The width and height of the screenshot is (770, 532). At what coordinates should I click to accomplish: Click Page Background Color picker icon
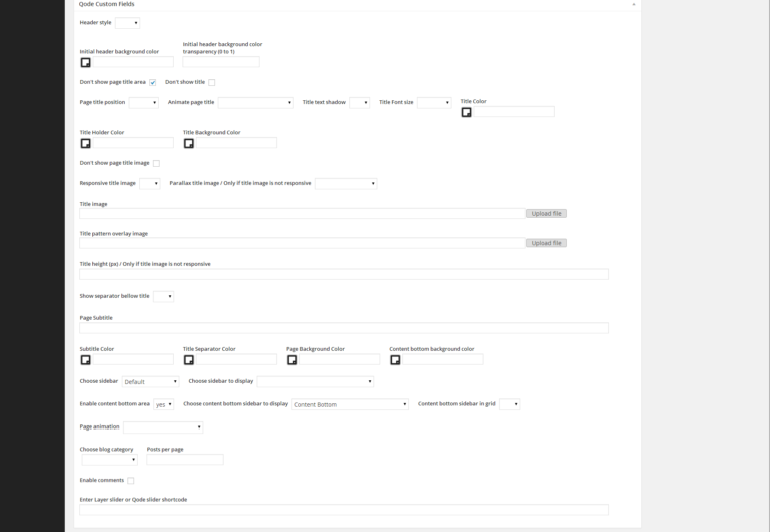pos(292,360)
